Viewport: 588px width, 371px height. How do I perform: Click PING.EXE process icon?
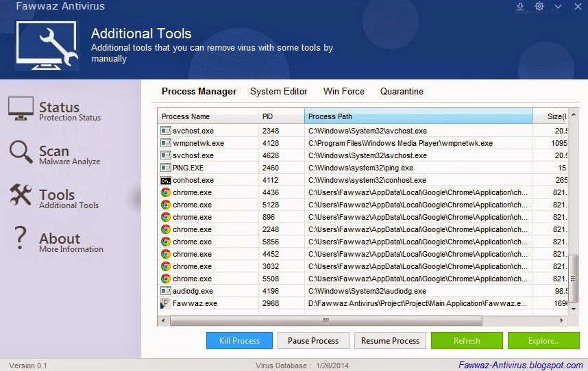[x=165, y=168]
